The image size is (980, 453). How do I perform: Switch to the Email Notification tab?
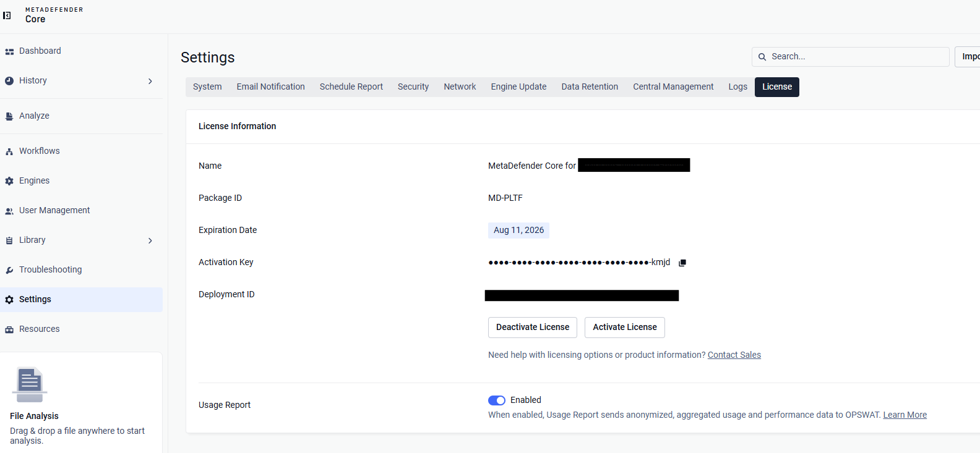pos(270,87)
